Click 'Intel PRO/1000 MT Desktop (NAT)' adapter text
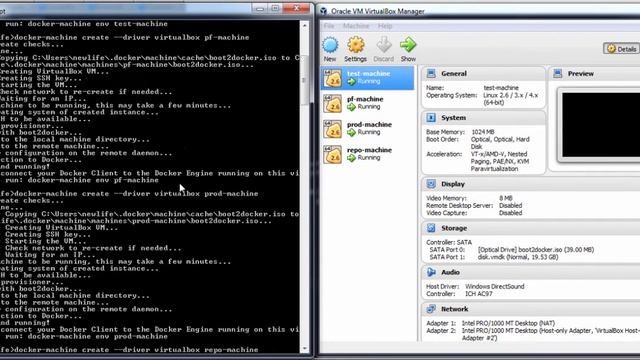 click(x=508, y=323)
